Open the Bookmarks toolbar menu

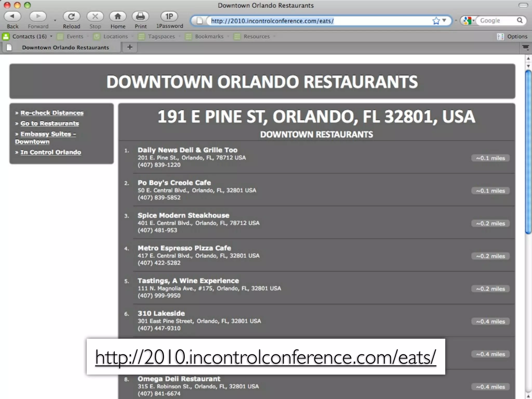209,36
